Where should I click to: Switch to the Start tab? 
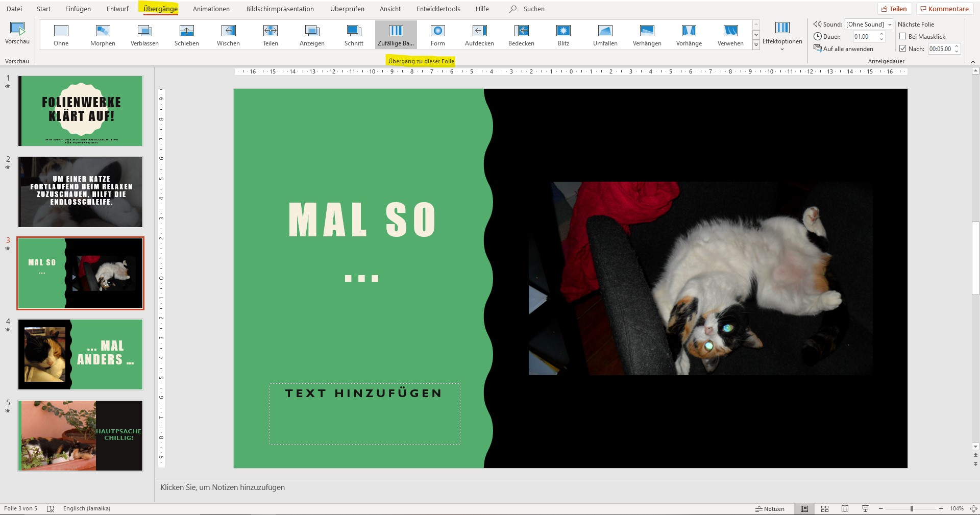(x=43, y=9)
